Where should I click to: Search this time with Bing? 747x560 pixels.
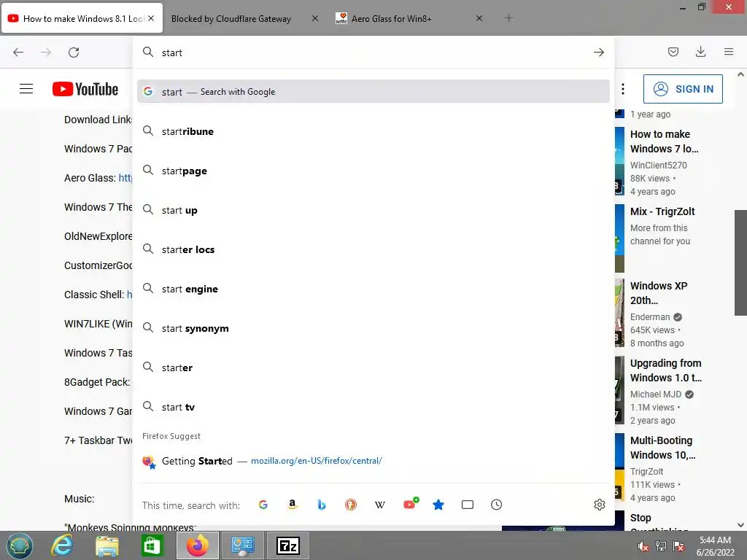[x=322, y=505]
